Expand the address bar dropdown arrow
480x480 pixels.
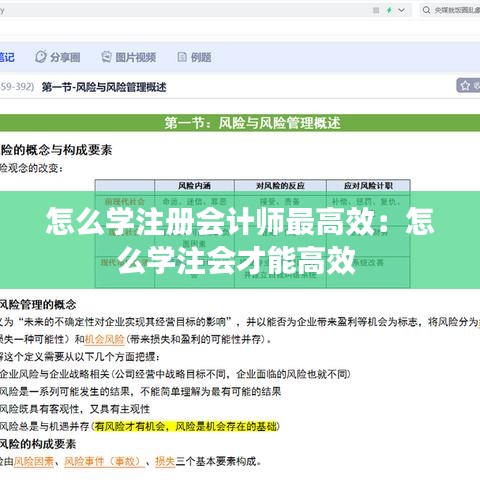click(x=402, y=10)
